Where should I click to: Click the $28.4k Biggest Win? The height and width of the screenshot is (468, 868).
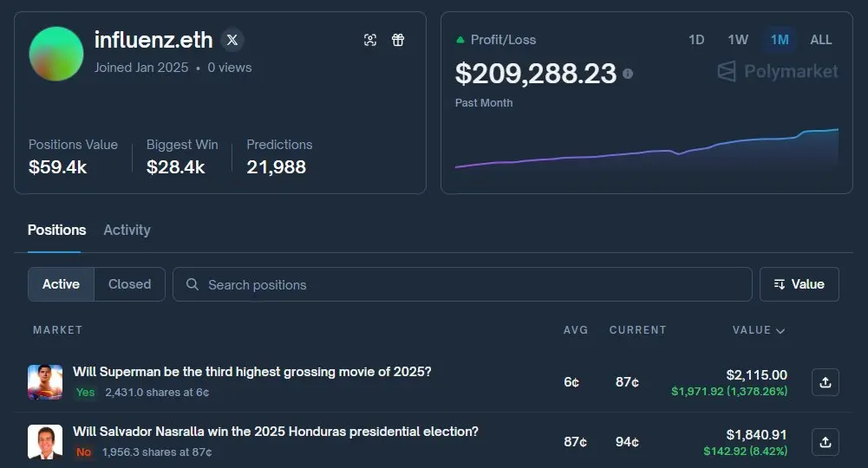[x=175, y=167]
